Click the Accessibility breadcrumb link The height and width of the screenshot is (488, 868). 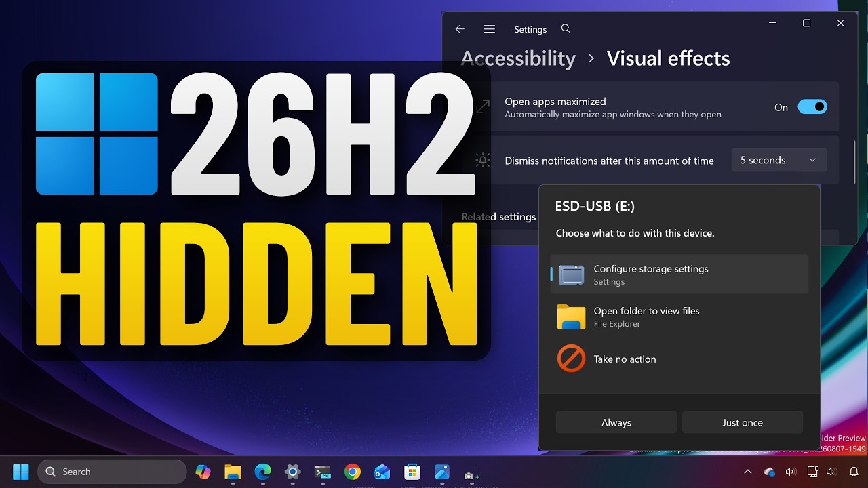coord(518,58)
